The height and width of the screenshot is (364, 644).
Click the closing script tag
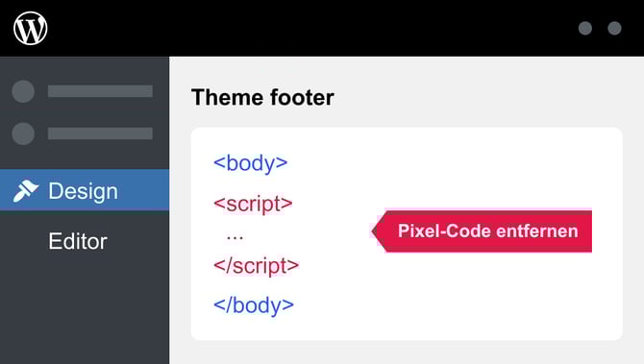coord(257,265)
